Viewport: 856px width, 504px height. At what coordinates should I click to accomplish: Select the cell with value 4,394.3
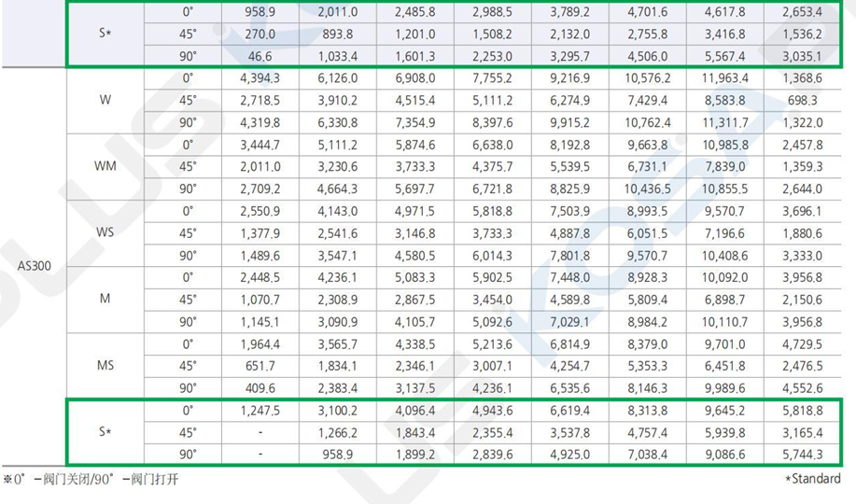point(261,78)
